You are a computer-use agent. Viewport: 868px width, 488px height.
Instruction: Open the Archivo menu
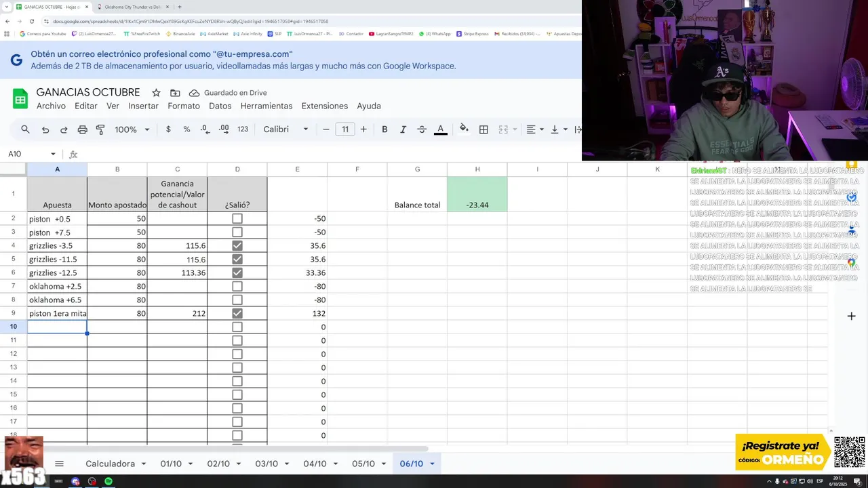point(51,106)
